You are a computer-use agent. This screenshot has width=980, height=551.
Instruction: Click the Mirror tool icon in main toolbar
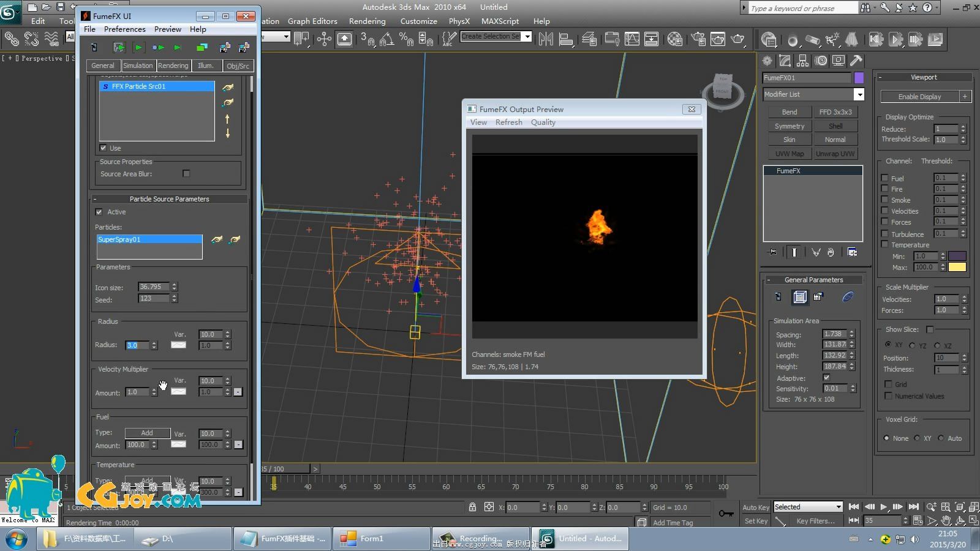[546, 40]
